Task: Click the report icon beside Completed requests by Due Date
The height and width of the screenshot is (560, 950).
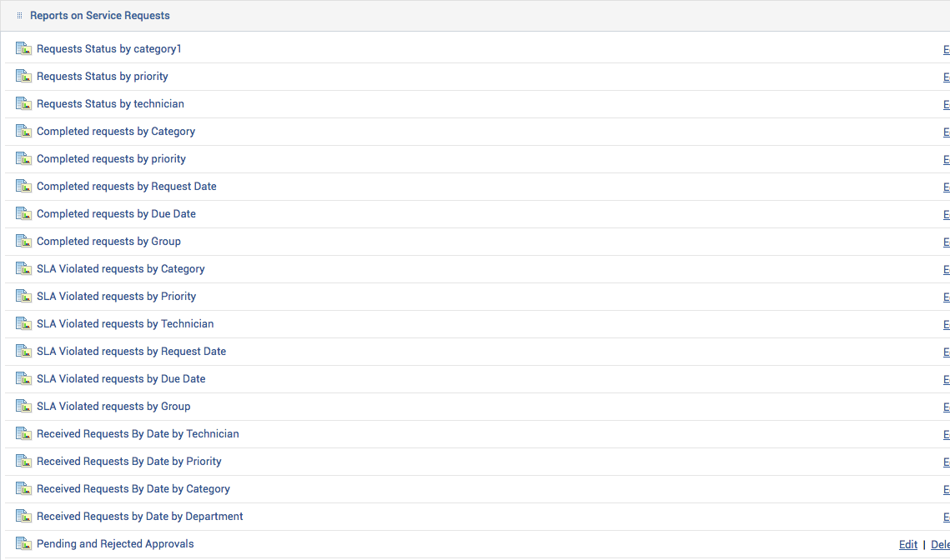Action: click(x=23, y=213)
